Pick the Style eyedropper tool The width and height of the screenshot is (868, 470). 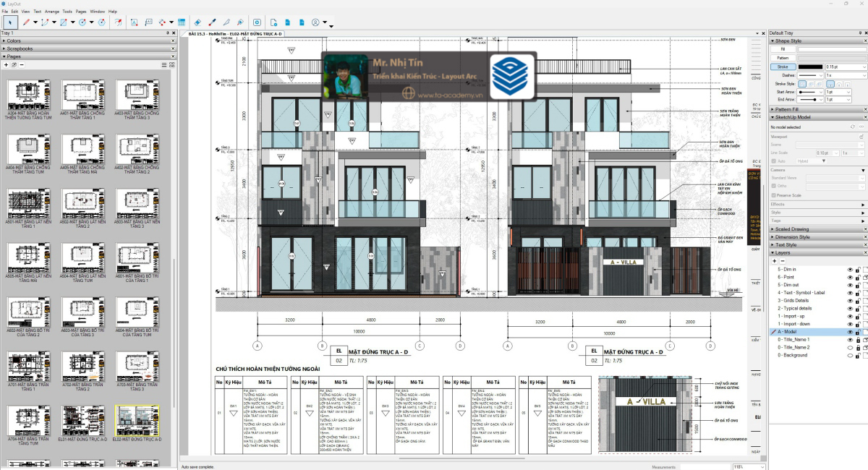(x=213, y=22)
